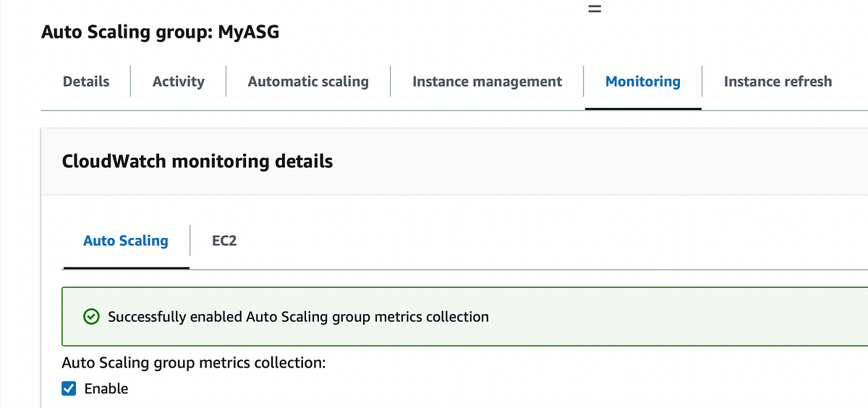
Task: Click the 'Successfully enabled Auto Scaling group metrics collection' message
Action: (x=298, y=317)
